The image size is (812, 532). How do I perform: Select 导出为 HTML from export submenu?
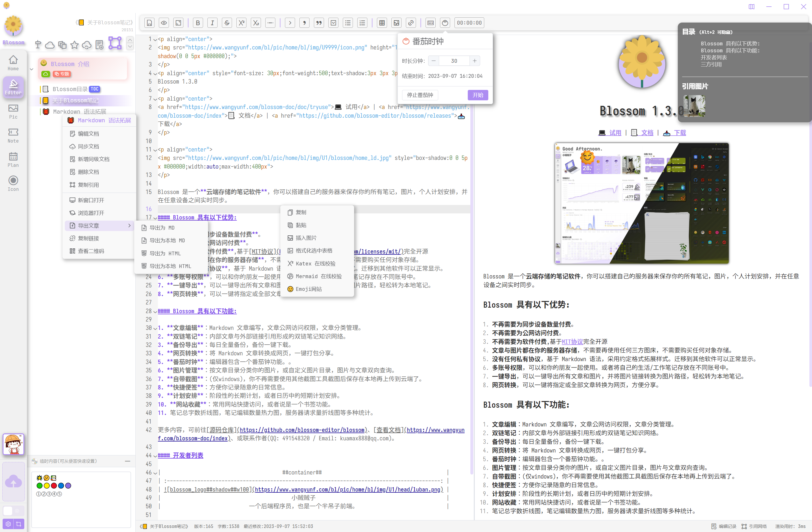point(165,253)
